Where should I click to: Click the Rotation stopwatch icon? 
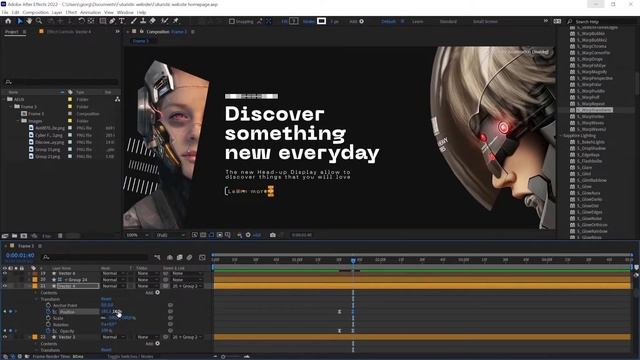tap(48, 324)
